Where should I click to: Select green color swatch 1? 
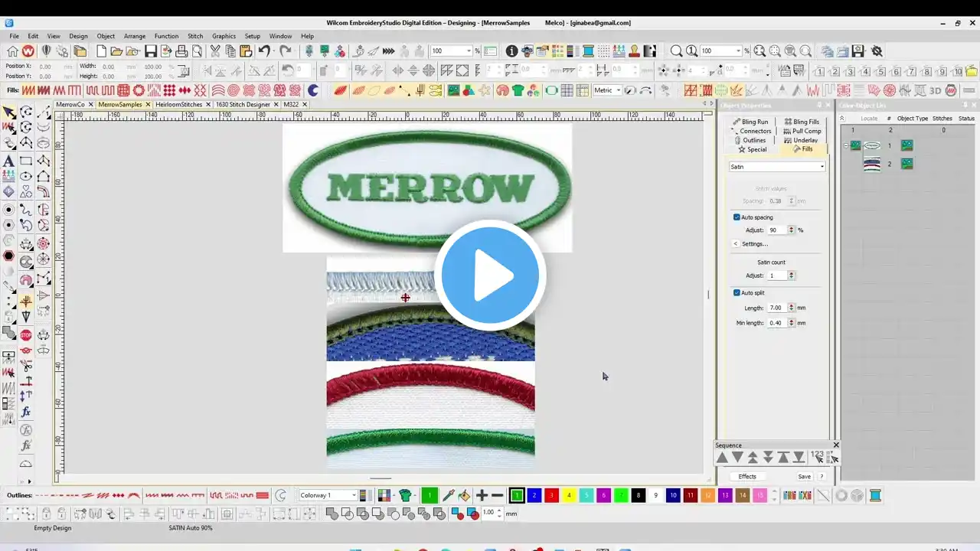pos(517,495)
